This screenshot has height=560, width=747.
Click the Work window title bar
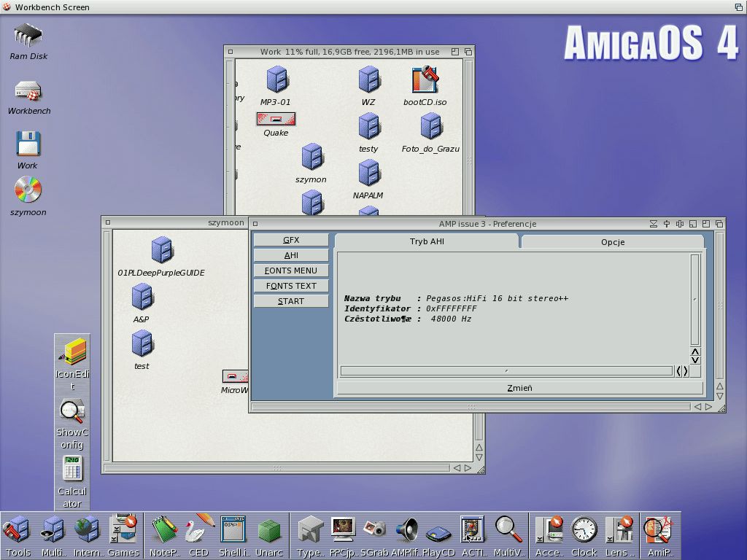(x=349, y=52)
